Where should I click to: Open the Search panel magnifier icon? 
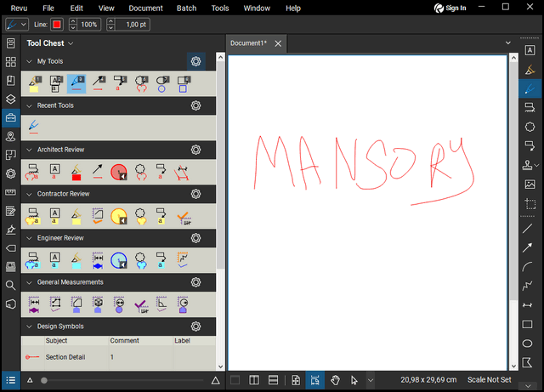10,286
